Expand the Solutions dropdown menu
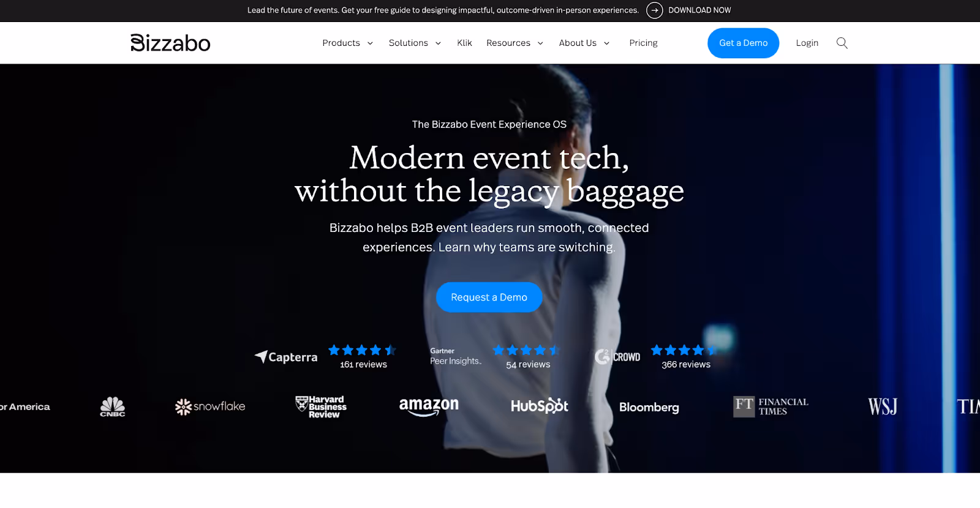The height and width of the screenshot is (508, 980). click(415, 43)
